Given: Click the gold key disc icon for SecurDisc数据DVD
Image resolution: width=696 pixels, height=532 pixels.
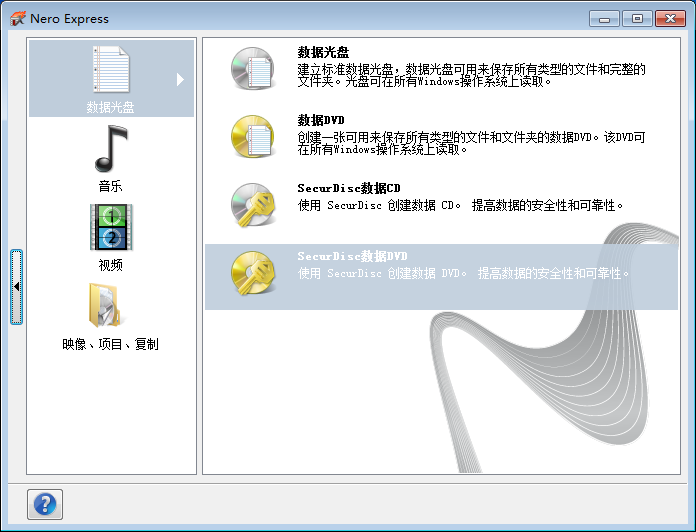Looking at the screenshot, I should pyautogui.click(x=253, y=273).
